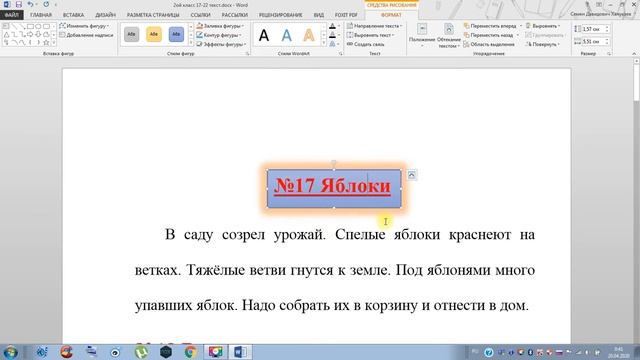The height and width of the screenshot is (360, 640).
Task: Open the Обтекание текстом wrap menu
Action: 449,36
